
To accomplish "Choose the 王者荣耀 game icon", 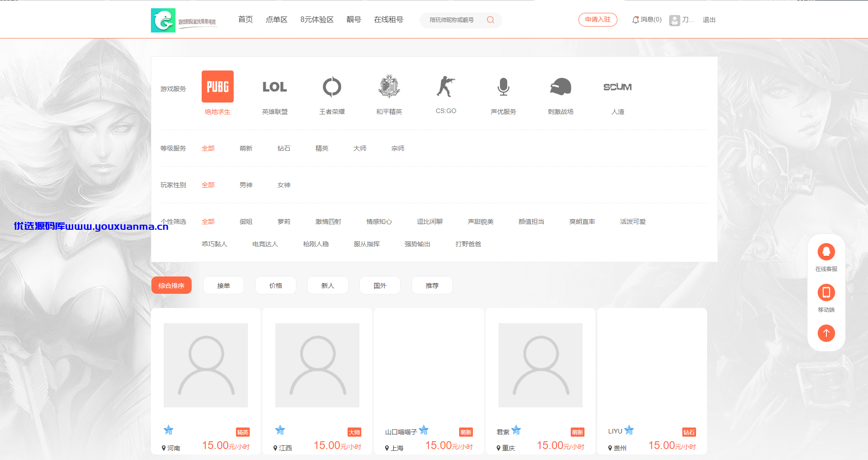I will 332,87.
